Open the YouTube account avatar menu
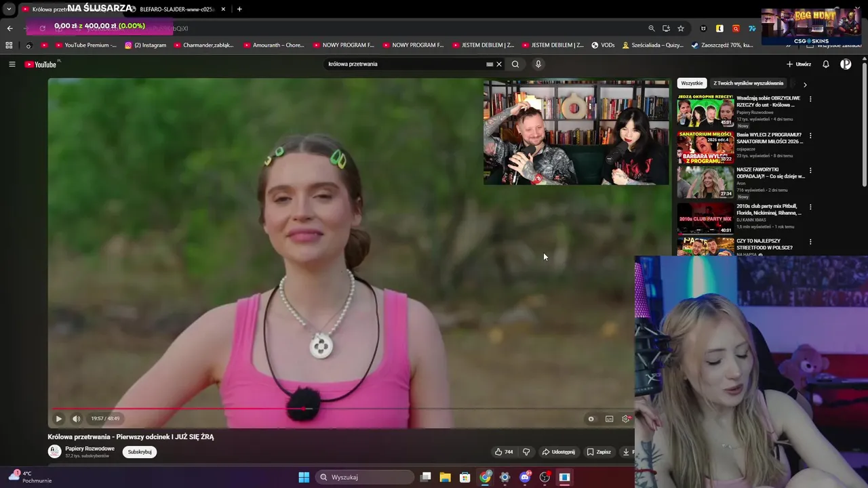Image resolution: width=868 pixels, height=488 pixels. [846, 64]
